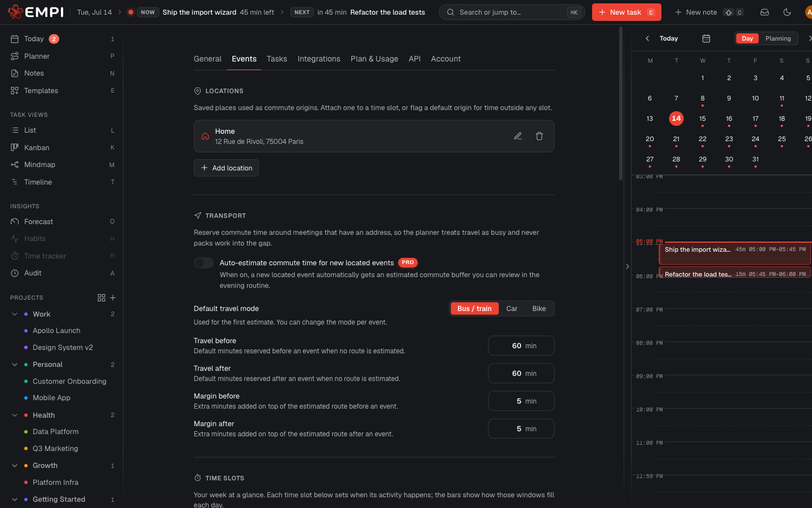Image resolution: width=812 pixels, height=508 pixels.
Task: Click the Search or jump to field
Action: [511, 12]
